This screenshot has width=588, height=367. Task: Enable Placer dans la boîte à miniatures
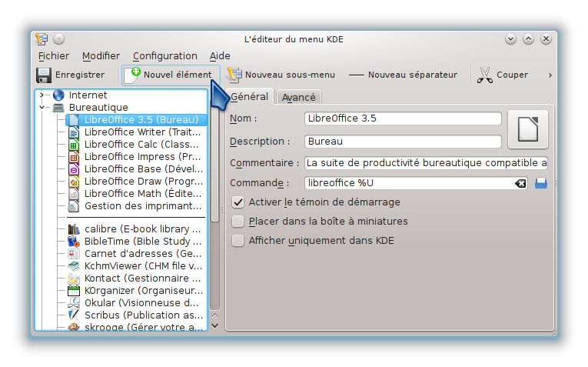(238, 222)
